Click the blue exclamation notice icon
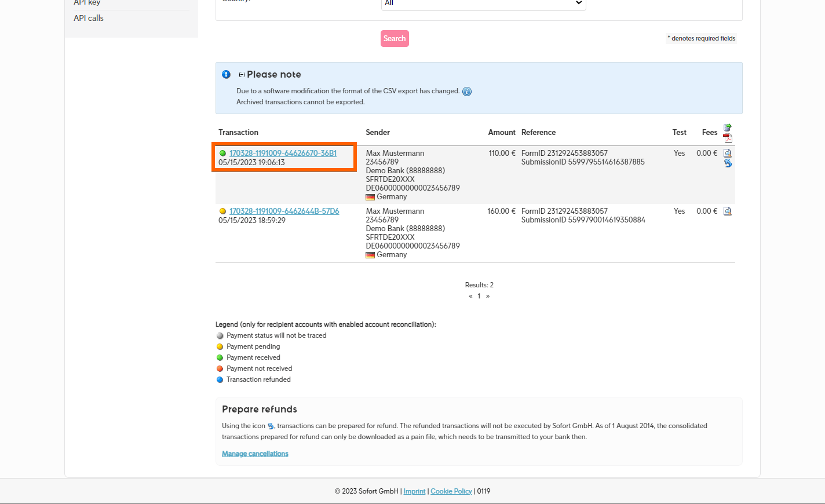 pos(226,74)
